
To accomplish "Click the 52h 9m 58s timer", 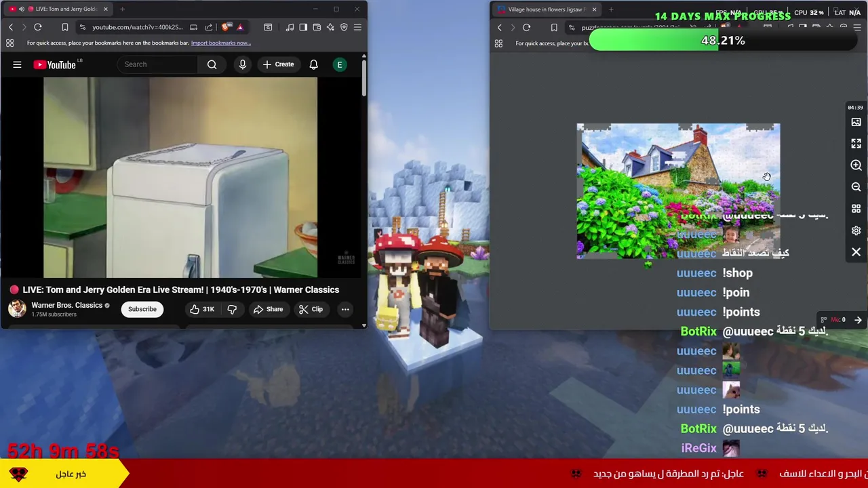I will point(63,451).
